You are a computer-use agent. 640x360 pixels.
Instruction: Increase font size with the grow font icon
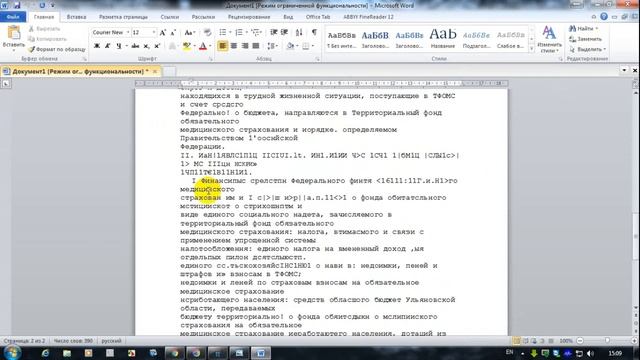pos(162,33)
